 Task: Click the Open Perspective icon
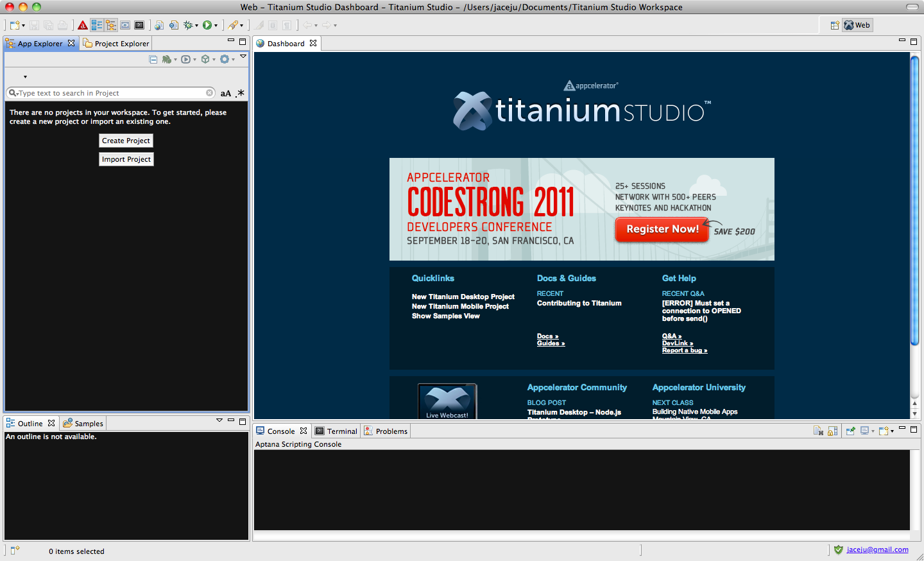pos(835,25)
